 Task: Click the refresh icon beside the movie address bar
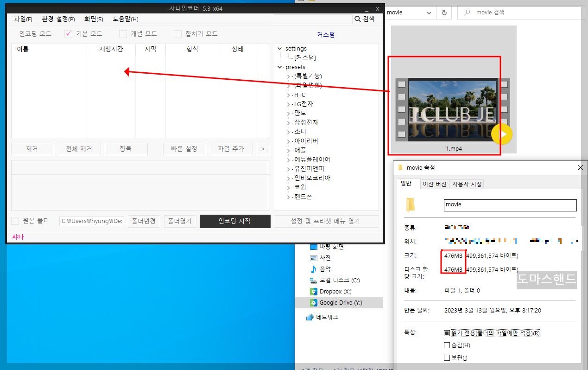(443, 13)
